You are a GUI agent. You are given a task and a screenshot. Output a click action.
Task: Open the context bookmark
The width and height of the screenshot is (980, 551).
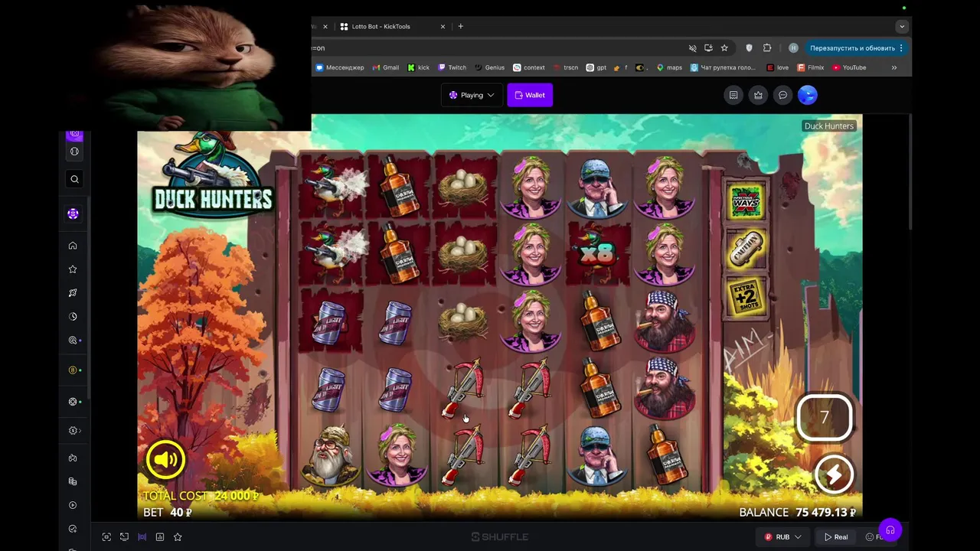[528, 67]
